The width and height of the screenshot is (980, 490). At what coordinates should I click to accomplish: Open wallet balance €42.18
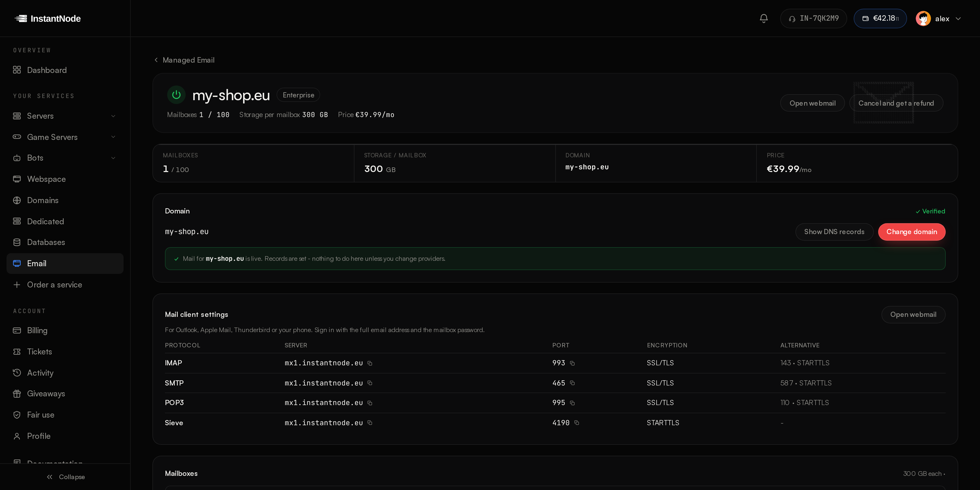pyautogui.click(x=880, y=18)
